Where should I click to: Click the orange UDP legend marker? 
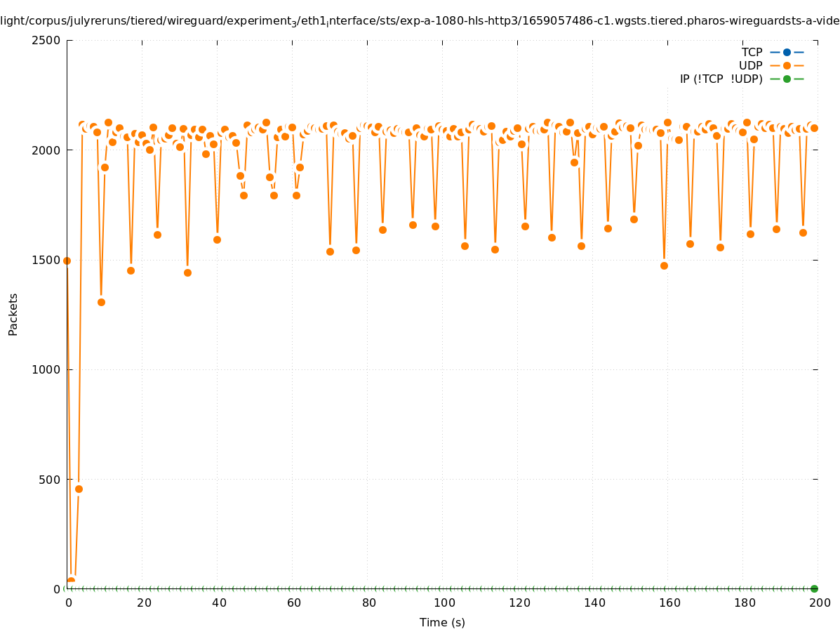[787, 65]
